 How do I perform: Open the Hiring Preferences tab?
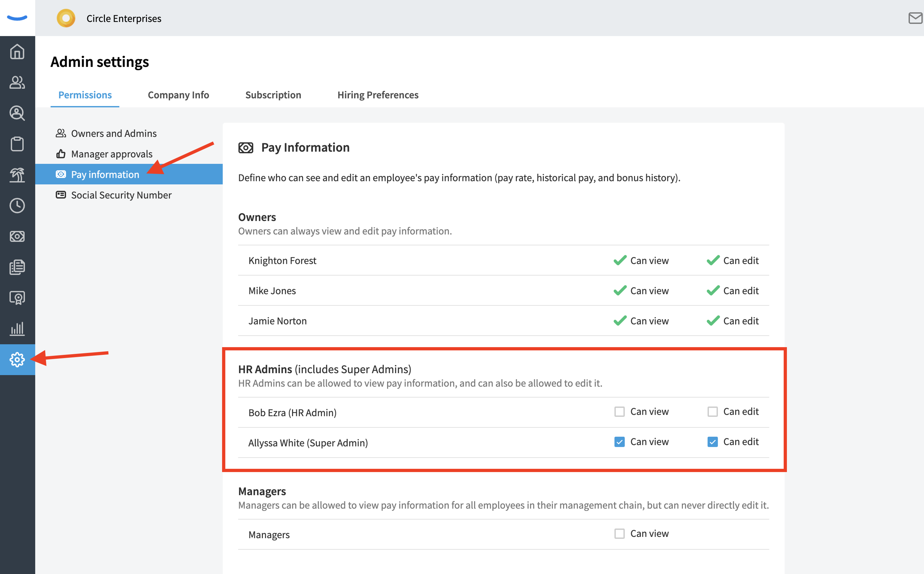[378, 95]
